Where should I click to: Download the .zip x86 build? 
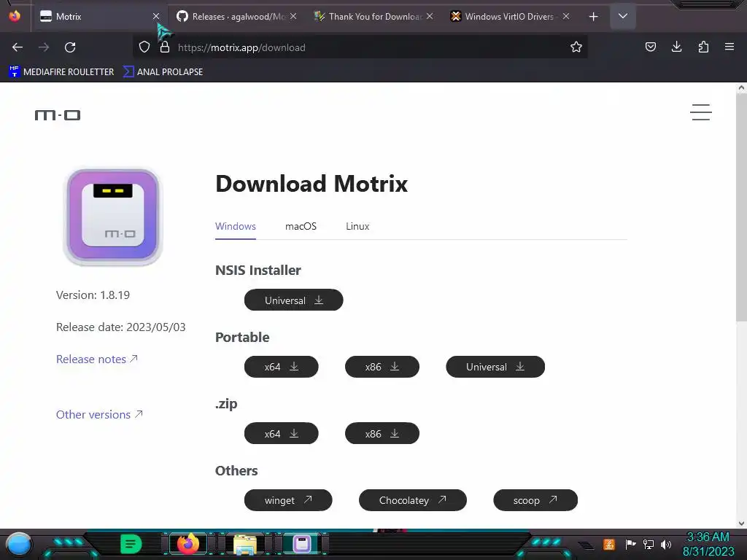click(x=382, y=433)
